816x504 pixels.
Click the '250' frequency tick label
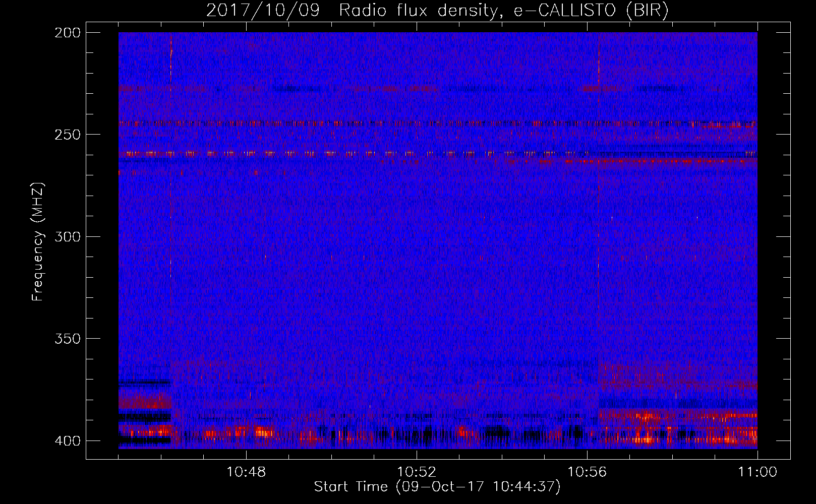pyautogui.click(x=68, y=135)
